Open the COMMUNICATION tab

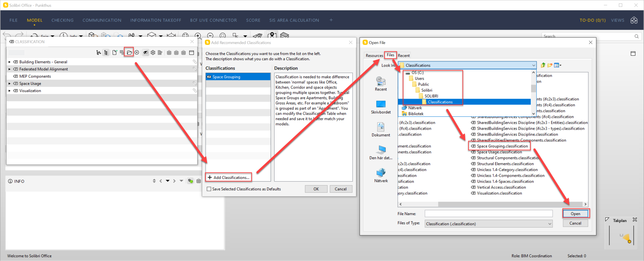tap(102, 20)
